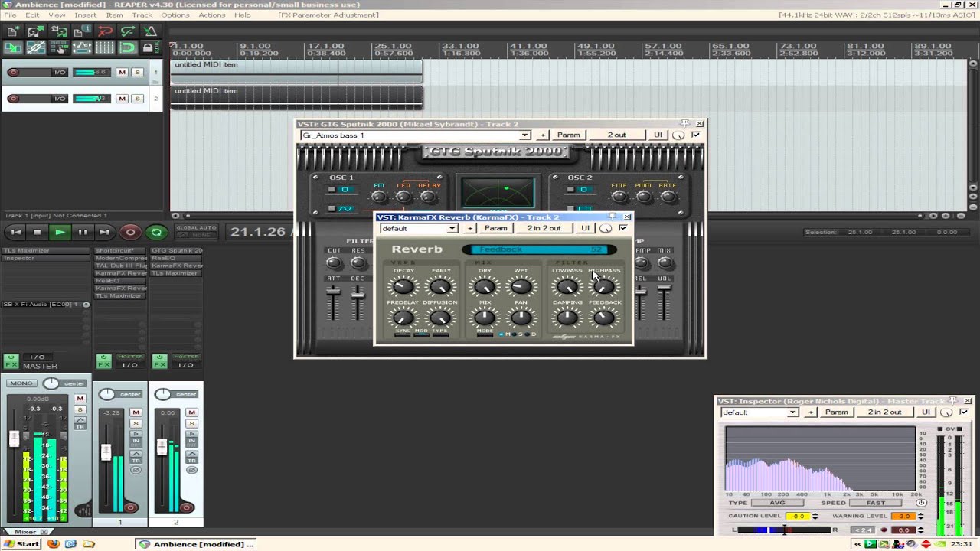Toggle bypass checkbox in Inspector window
Screen dimensions: 980x551
[x=963, y=412]
